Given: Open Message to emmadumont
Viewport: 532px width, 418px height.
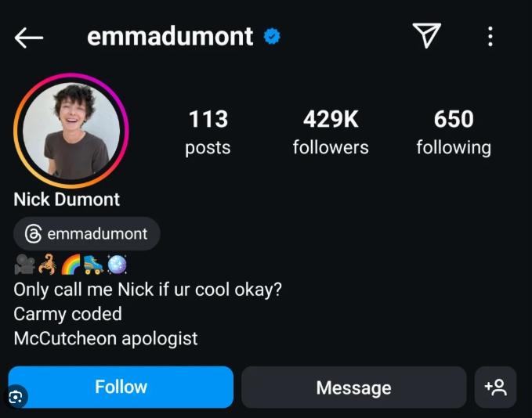Looking at the screenshot, I should pos(354,387).
